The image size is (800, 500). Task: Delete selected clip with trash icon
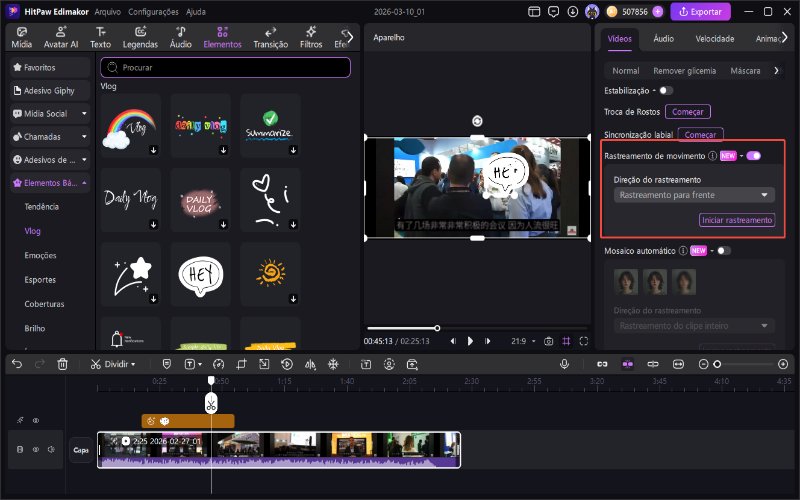[x=62, y=364]
